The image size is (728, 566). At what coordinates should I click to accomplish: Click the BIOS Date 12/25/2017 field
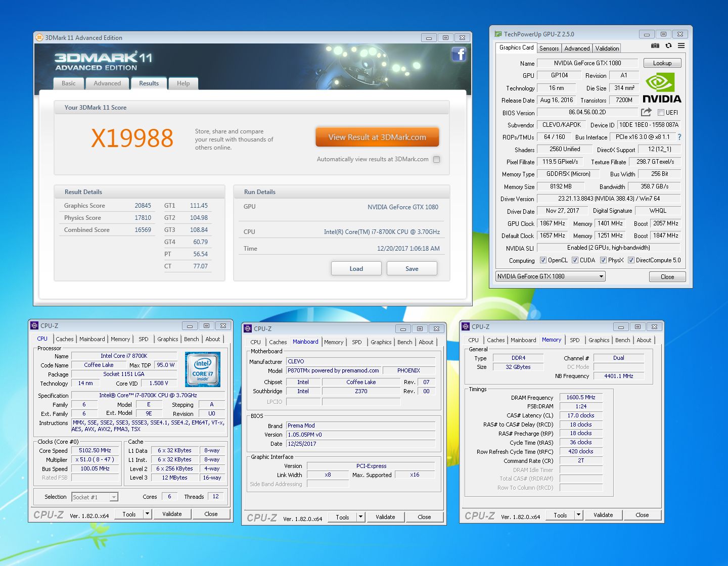click(361, 444)
